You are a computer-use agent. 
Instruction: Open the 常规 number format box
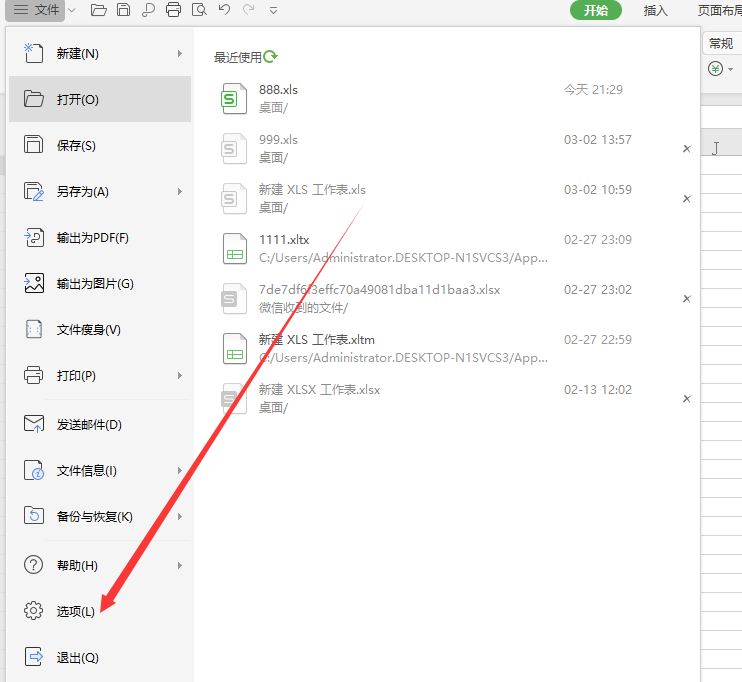click(x=722, y=44)
